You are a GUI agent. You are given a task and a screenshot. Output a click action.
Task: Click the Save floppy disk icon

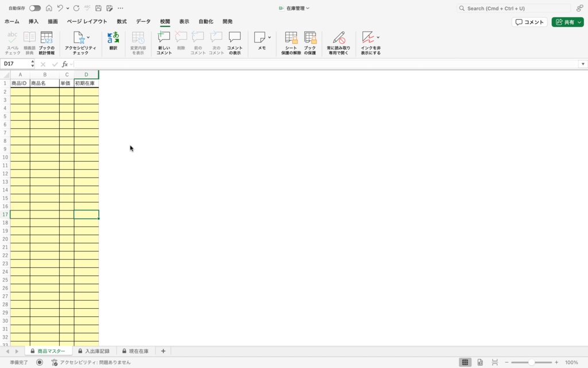click(x=98, y=8)
